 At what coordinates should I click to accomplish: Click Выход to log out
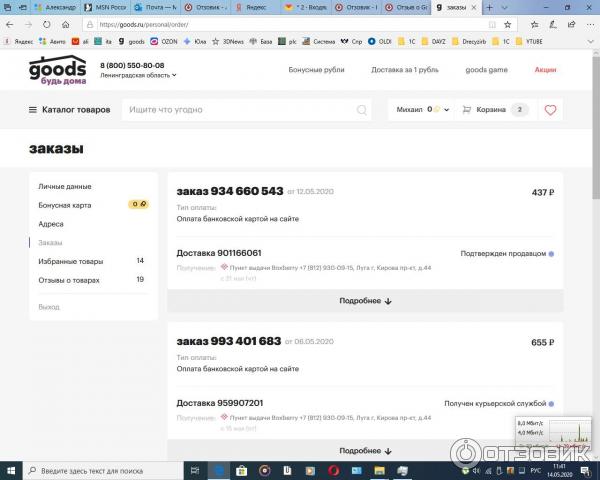48,307
